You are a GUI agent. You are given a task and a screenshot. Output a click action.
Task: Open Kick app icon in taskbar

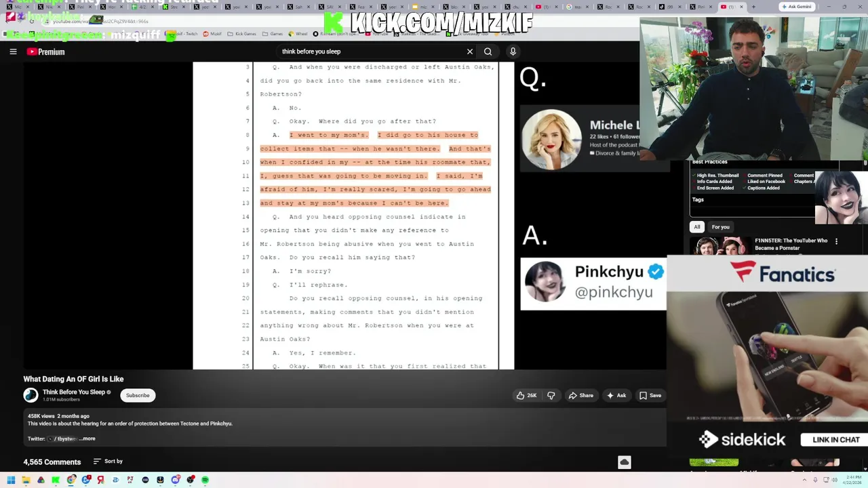(56, 480)
